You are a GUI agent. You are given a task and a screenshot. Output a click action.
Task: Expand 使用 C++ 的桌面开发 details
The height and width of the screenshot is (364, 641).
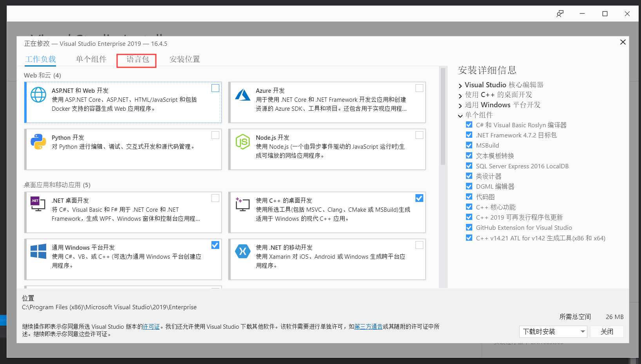[x=460, y=96]
